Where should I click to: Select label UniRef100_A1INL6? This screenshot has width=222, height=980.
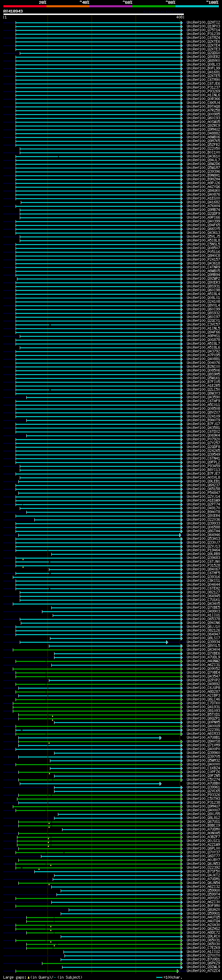203,95
